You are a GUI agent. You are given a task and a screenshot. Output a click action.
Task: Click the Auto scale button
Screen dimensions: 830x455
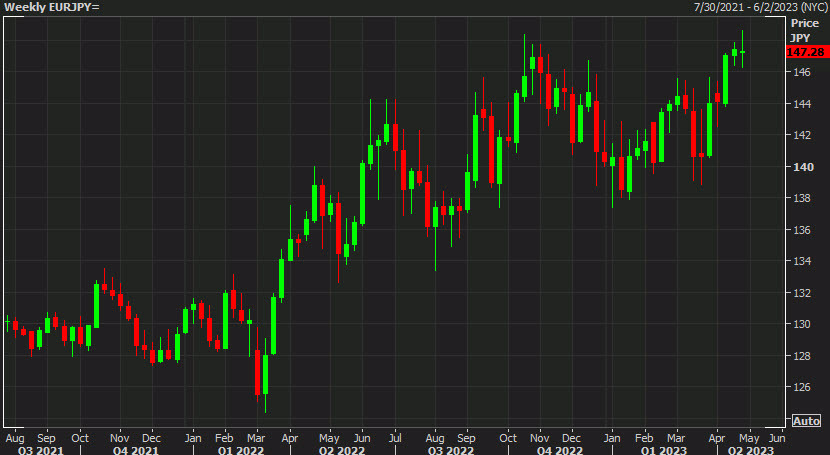coord(806,421)
